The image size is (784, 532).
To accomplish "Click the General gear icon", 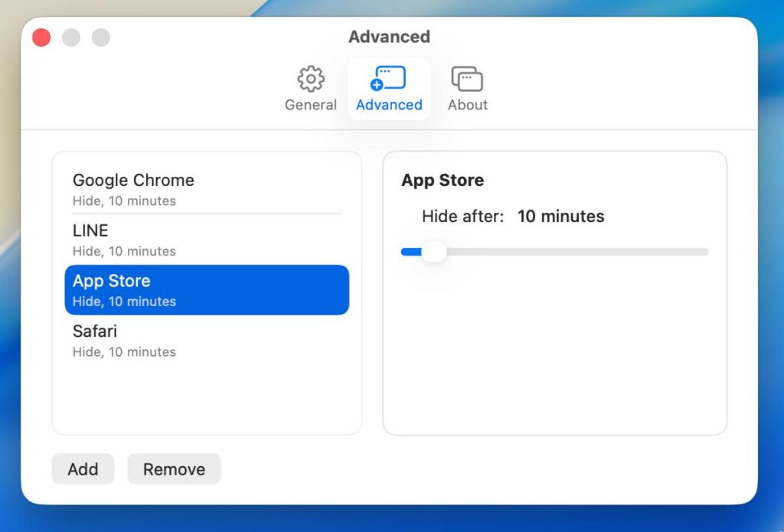I will point(310,79).
